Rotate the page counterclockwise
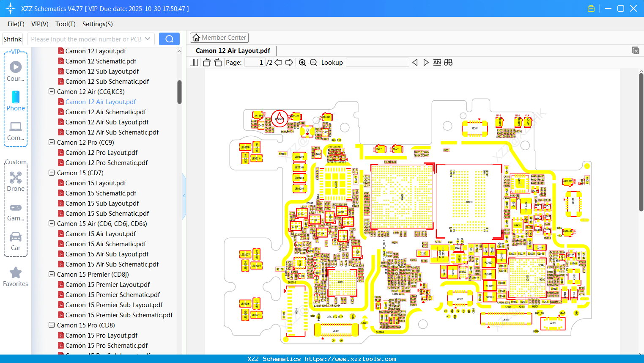The width and height of the screenshot is (644, 363). (x=207, y=63)
